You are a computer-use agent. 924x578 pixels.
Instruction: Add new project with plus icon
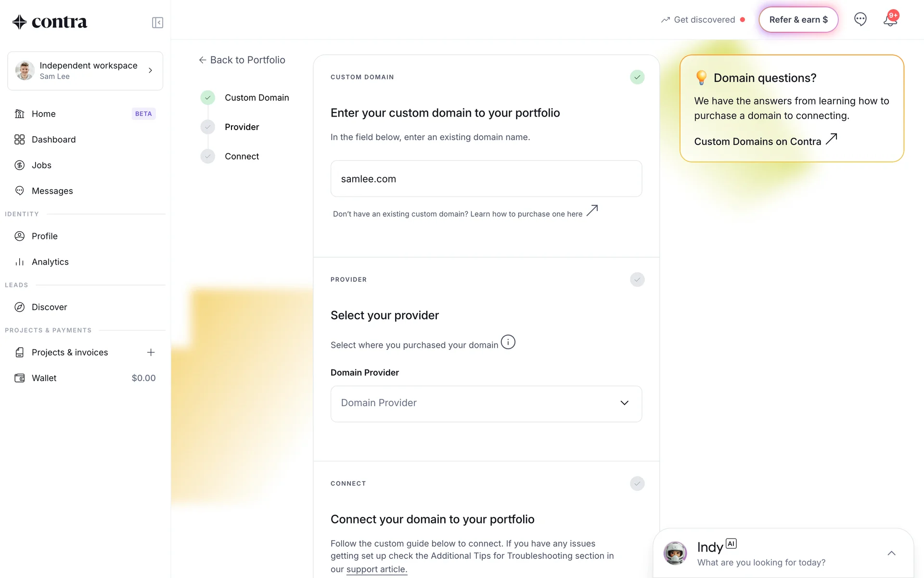[x=151, y=353]
